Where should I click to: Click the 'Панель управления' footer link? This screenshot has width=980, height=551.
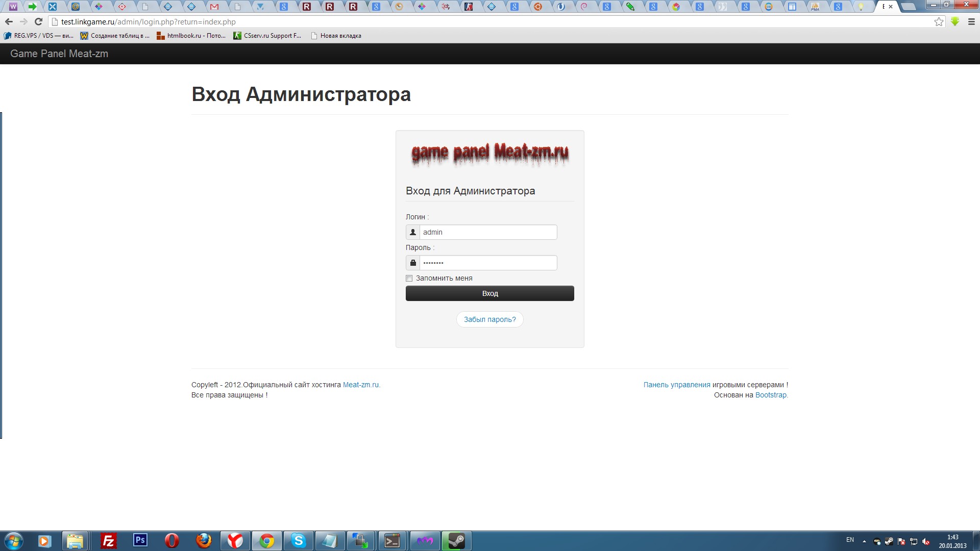[677, 385]
